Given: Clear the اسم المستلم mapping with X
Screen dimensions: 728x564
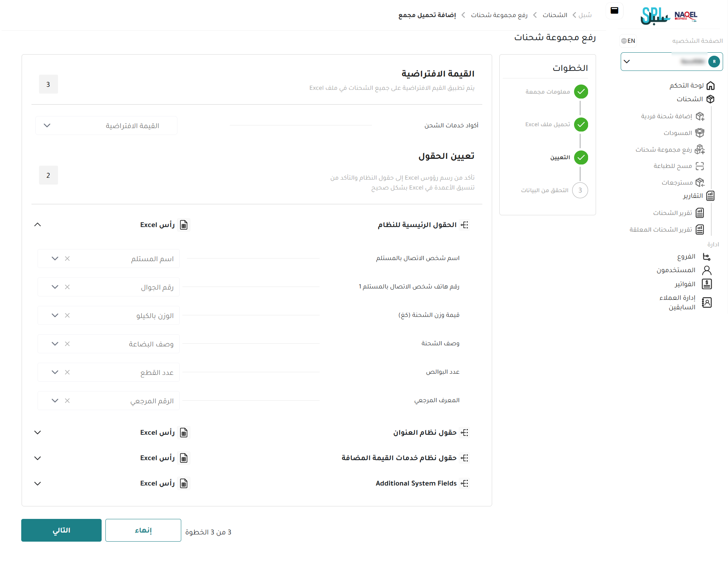Looking at the screenshot, I should [67, 258].
